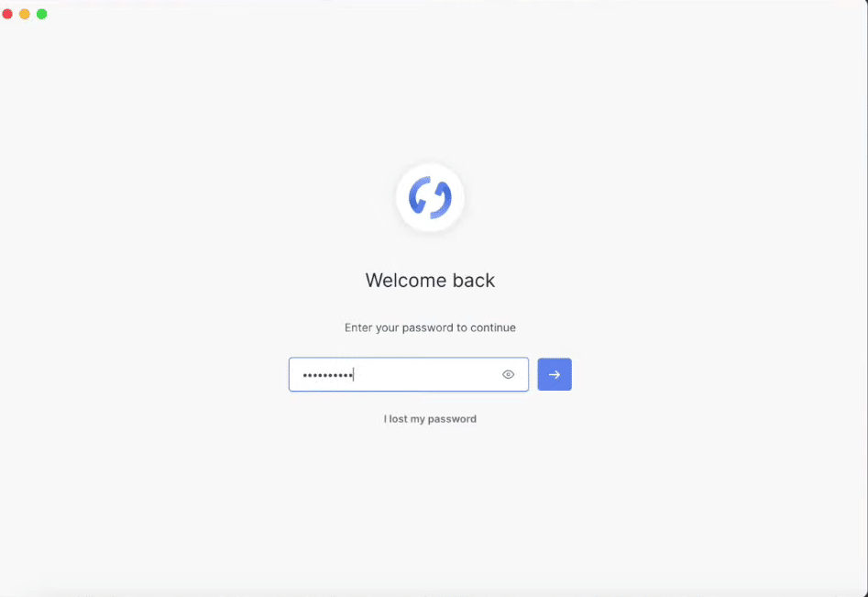
Task: Minimize the window using the yellow button
Action: click(25, 14)
